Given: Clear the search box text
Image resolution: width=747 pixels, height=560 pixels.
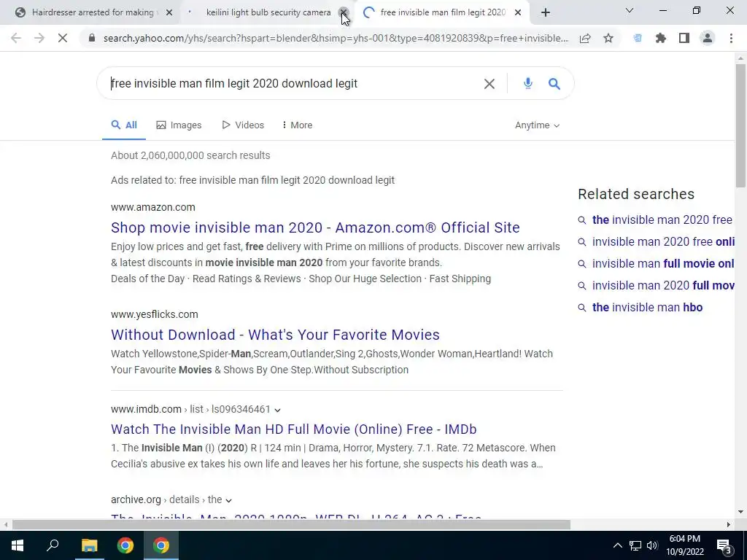Looking at the screenshot, I should tap(489, 84).
